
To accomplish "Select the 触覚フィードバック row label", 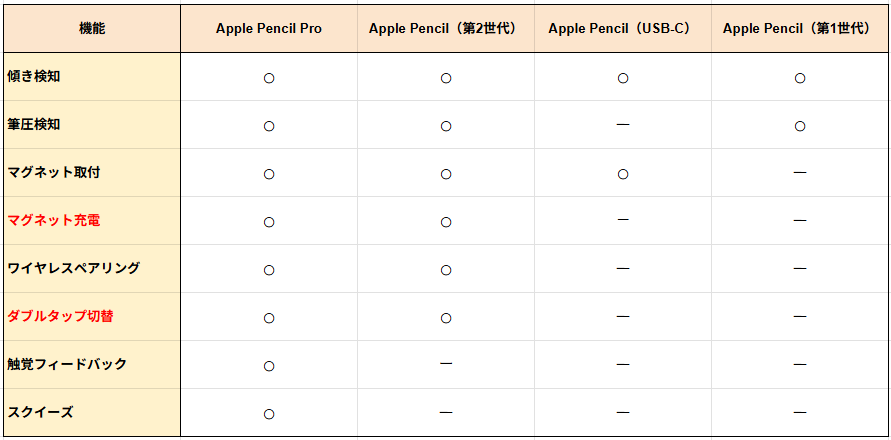I will 67,365.
